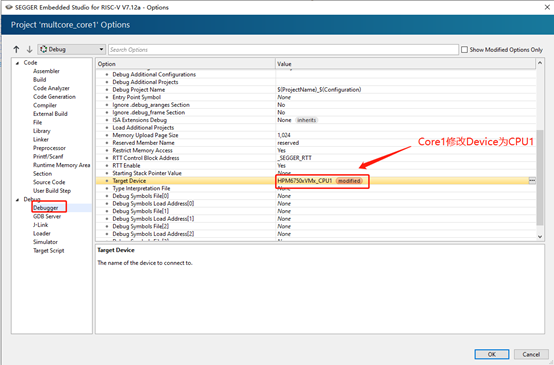554x365 pixels.
Task: Collapse the Debug tree group
Action: pos(17,200)
